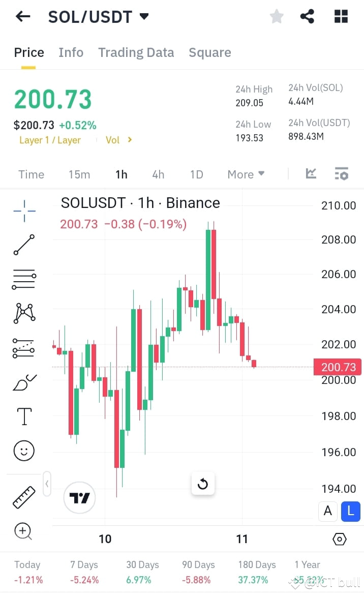Viewport: 364px width, 594px height.
Task: Switch chart to Logarithmic scale
Action: click(350, 512)
